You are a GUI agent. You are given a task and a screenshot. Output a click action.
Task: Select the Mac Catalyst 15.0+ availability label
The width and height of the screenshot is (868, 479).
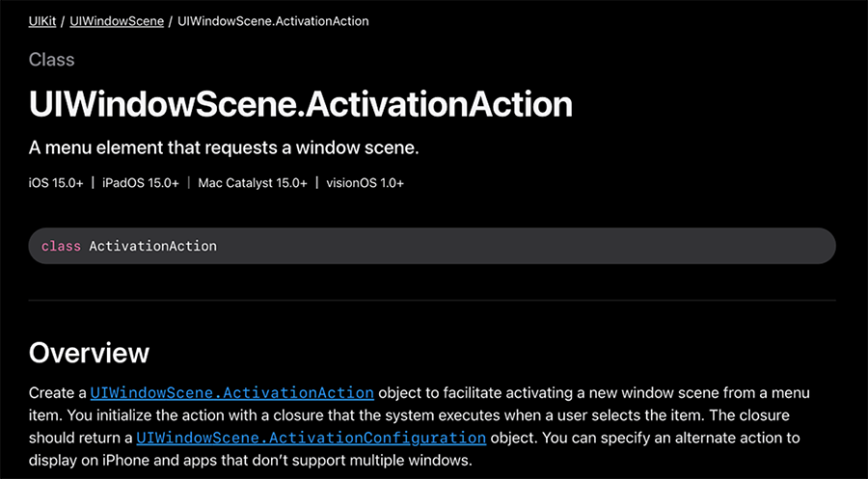coord(253,183)
